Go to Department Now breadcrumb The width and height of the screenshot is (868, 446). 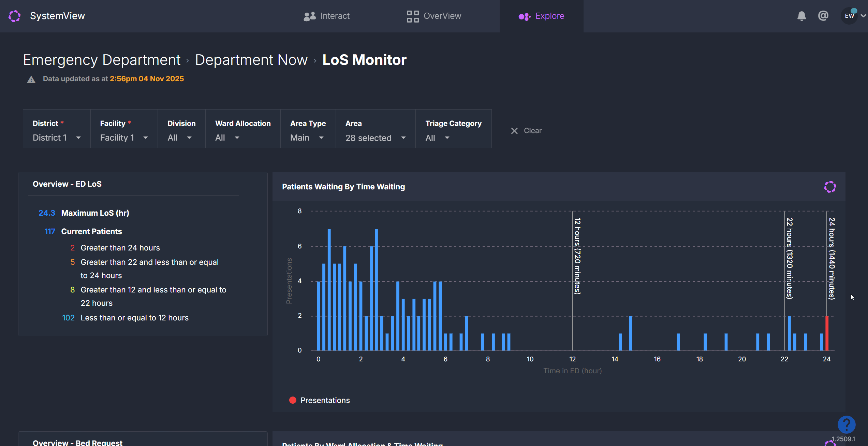point(251,60)
